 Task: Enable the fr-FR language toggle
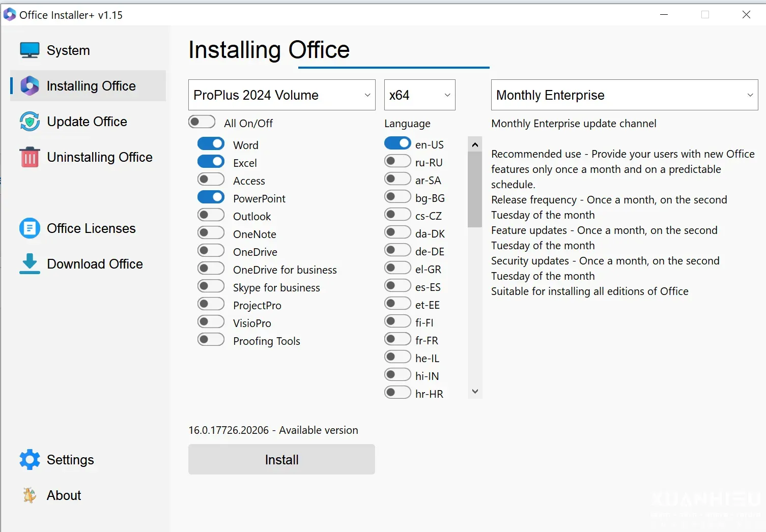(x=398, y=339)
